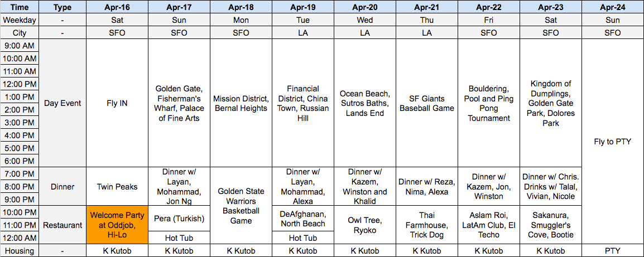Select the Day Event type label
The height and width of the screenshot is (257, 644).
pos(63,103)
